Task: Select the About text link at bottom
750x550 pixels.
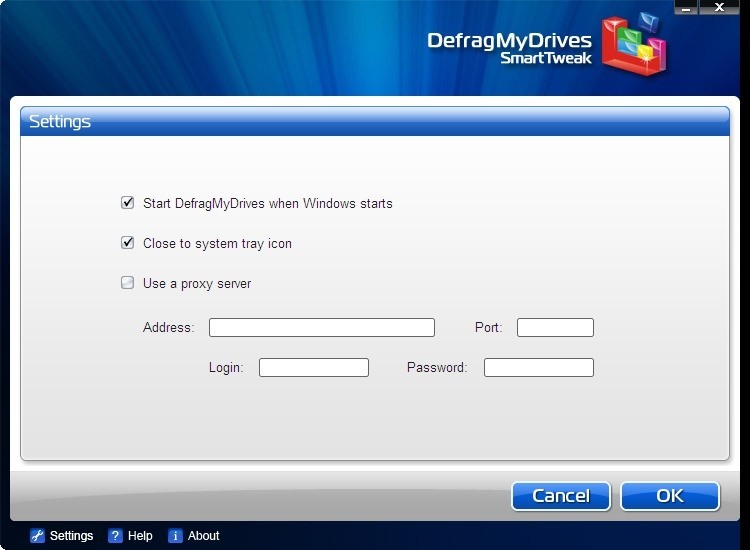Action: point(203,536)
